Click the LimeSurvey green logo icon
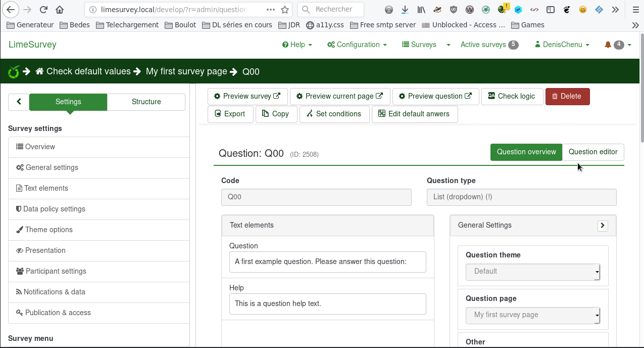 point(14,72)
